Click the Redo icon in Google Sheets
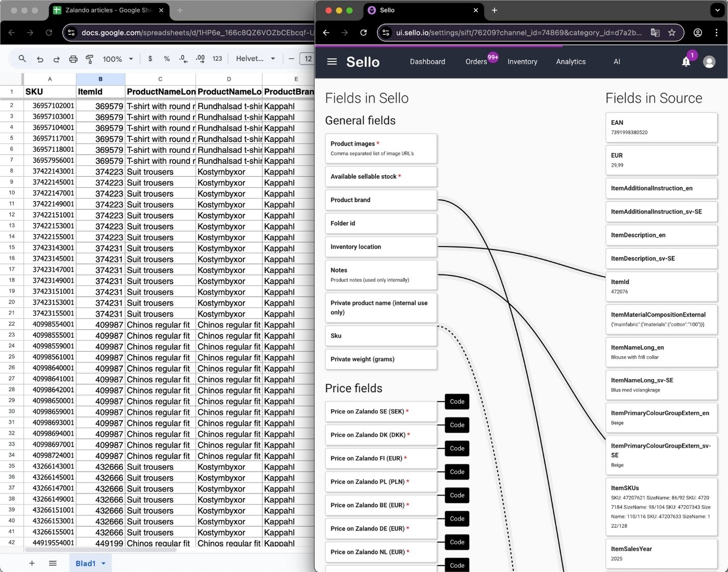Image resolution: width=728 pixels, height=572 pixels. [x=56, y=59]
